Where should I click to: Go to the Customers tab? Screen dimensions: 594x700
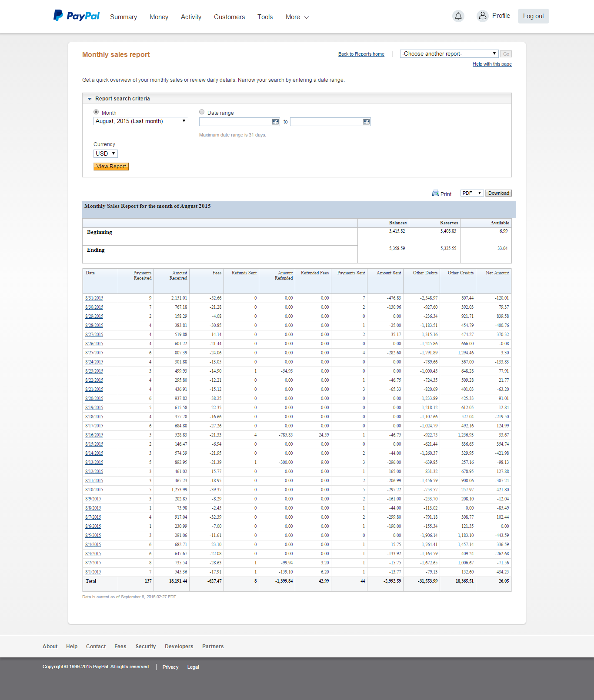[229, 17]
